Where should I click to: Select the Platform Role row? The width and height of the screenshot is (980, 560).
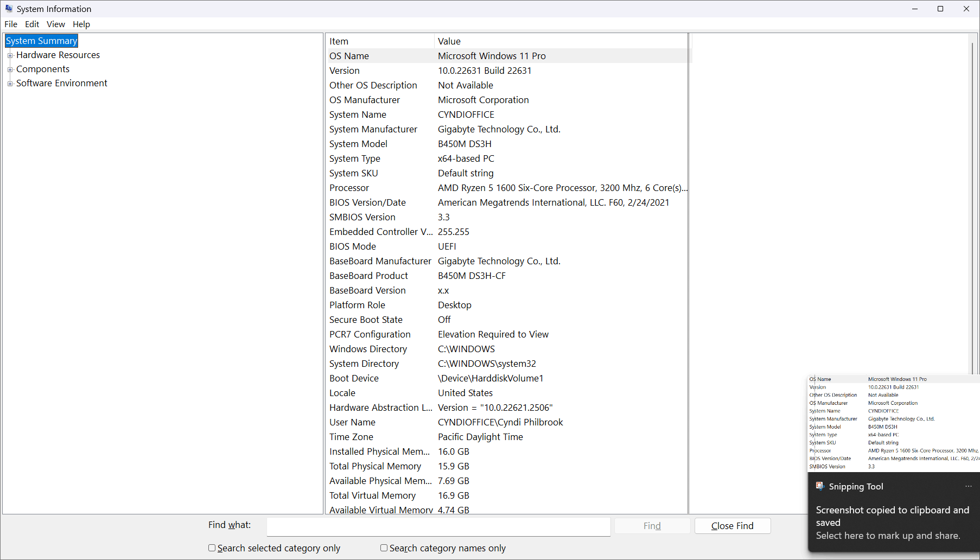[x=507, y=305]
